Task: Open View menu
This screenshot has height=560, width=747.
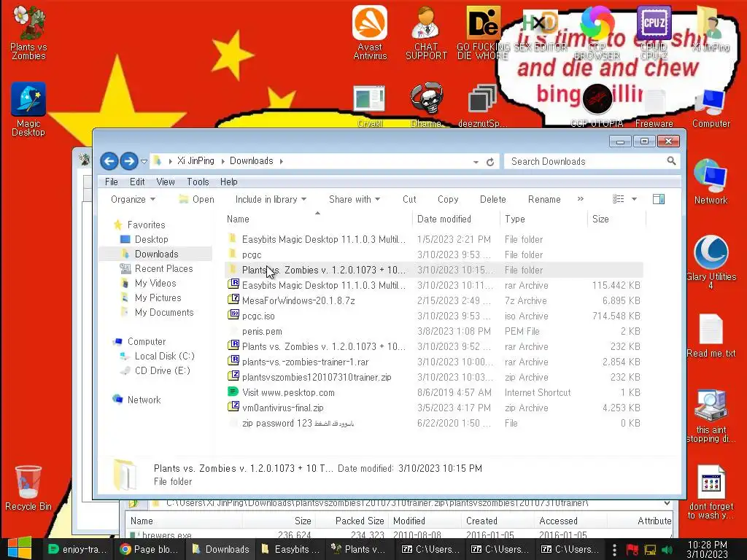Action: 166,182
